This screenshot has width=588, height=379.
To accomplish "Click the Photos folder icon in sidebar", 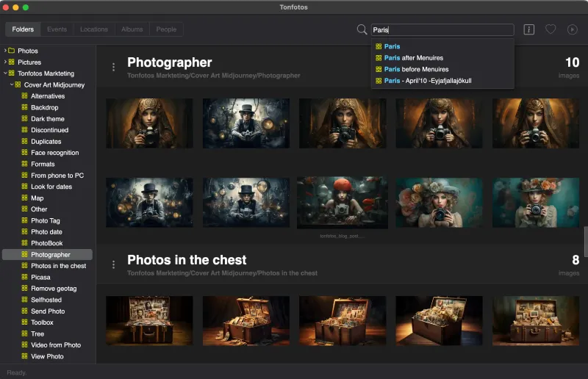I will click(x=12, y=51).
